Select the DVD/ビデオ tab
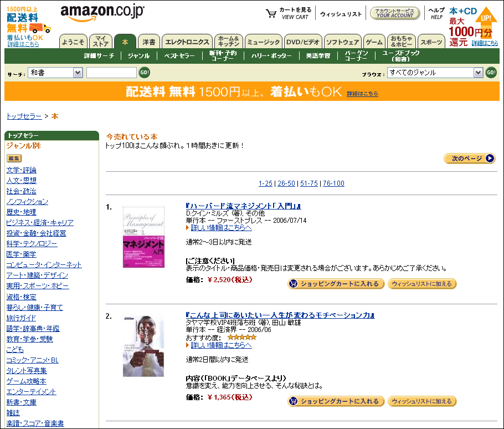The height and width of the screenshot is (429, 504). point(303,42)
